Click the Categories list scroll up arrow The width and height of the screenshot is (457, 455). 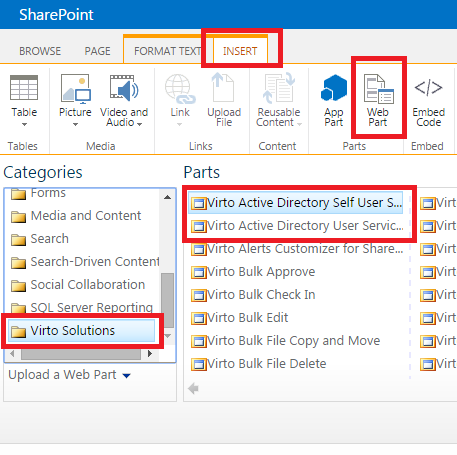point(168,197)
